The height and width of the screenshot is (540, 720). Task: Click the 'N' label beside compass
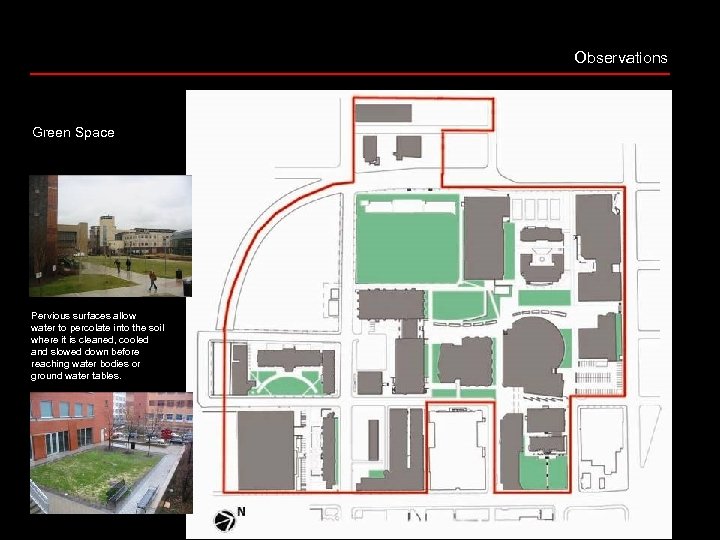(x=242, y=512)
